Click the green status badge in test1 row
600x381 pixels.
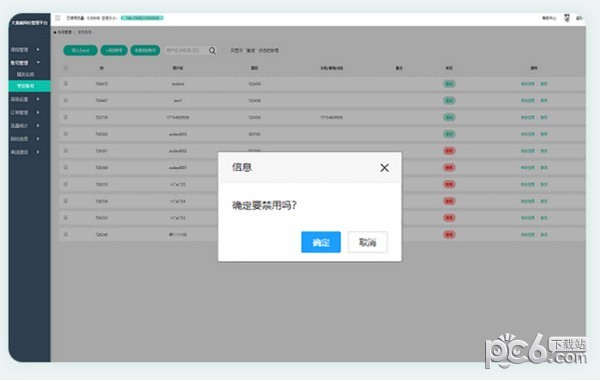click(449, 100)
